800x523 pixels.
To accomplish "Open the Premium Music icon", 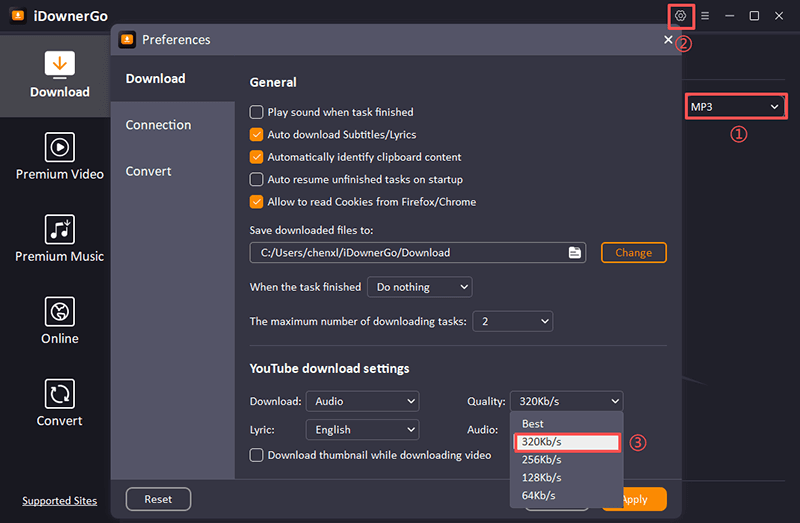I will pyautogui.click(x=60, y=229).
